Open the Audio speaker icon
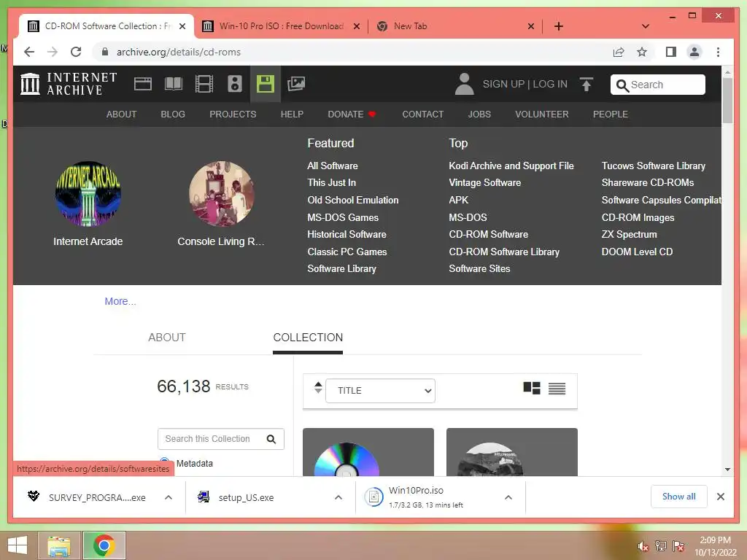Image resolution: width=747 pixels, height=560 pixels. 234,84
